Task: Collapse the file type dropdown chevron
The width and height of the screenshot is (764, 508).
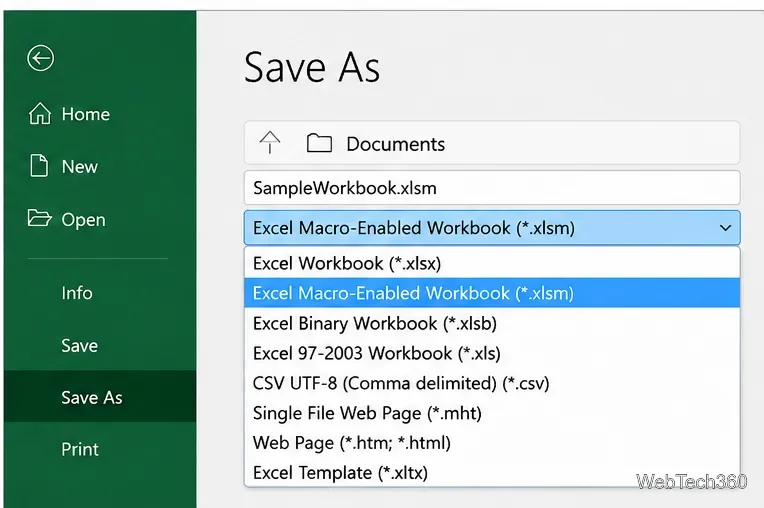Action: [726, 228]
